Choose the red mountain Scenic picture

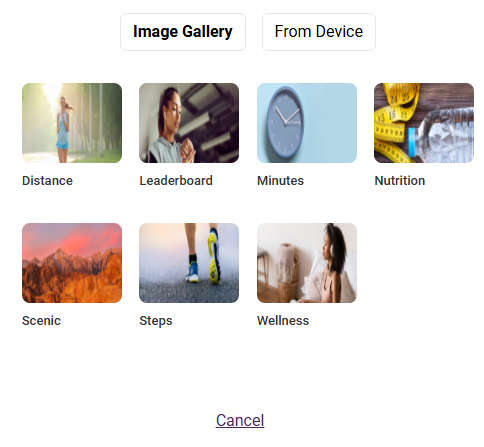coord(72,263)
